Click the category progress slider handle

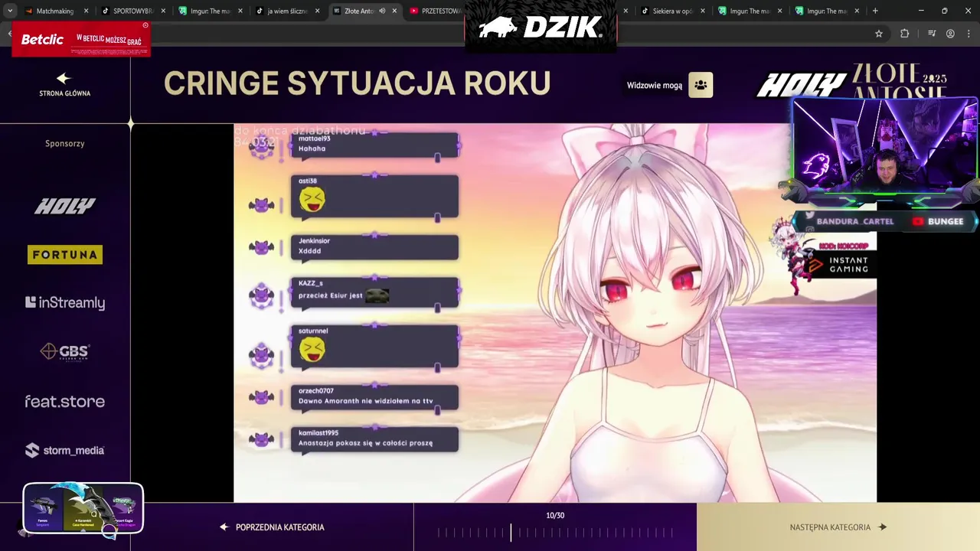[x=511, y=533]
